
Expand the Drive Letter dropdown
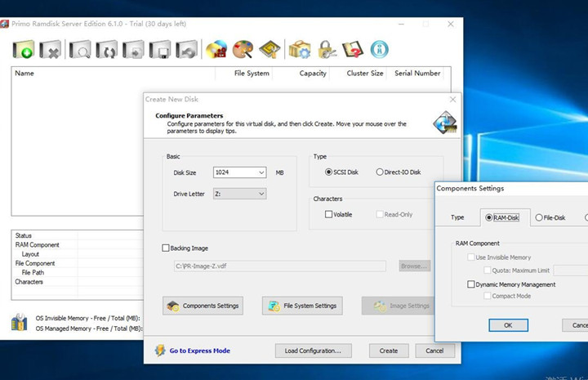click(261, 194)
